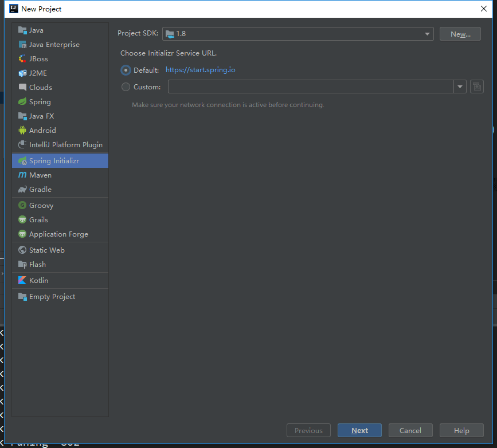Image resolution: width=497 pixels, height=448 pixels.
Task: Click the Application Forge icon
Action: pyautogui.click(x=22, y=234)
